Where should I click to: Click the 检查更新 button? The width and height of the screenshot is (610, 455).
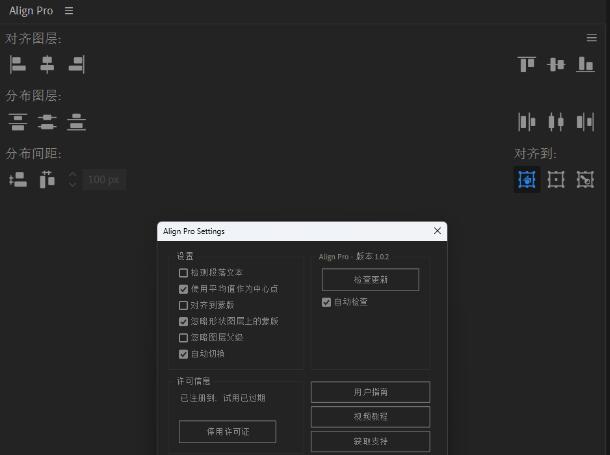pyautogui.click(x=370, y=279)
